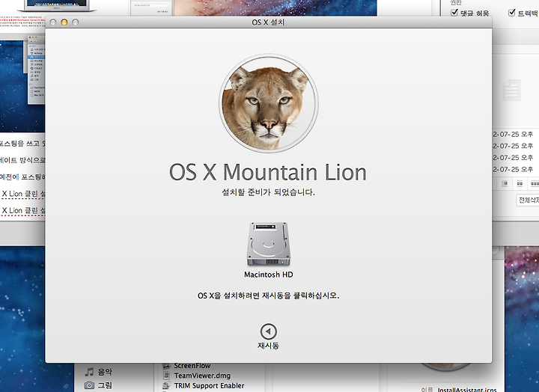Screen dimensions: 539x392
Task: Click the 음악 music note icon
Action: coord(89,372)
